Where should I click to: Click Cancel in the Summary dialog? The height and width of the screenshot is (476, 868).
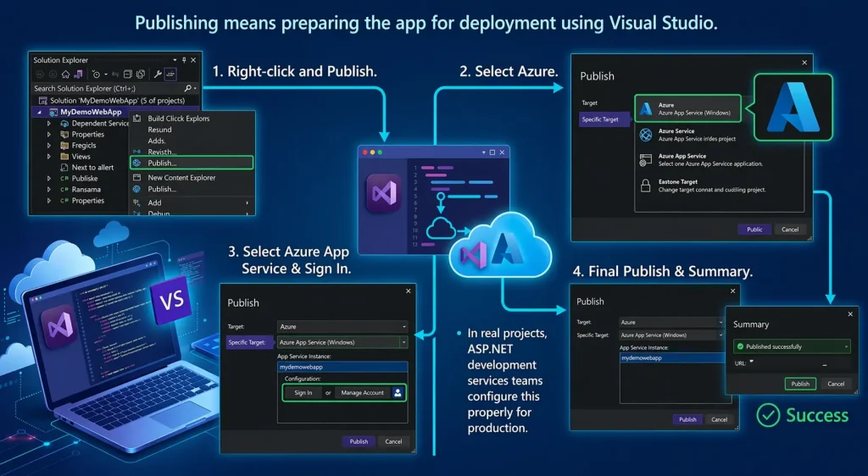pos(835,384)
